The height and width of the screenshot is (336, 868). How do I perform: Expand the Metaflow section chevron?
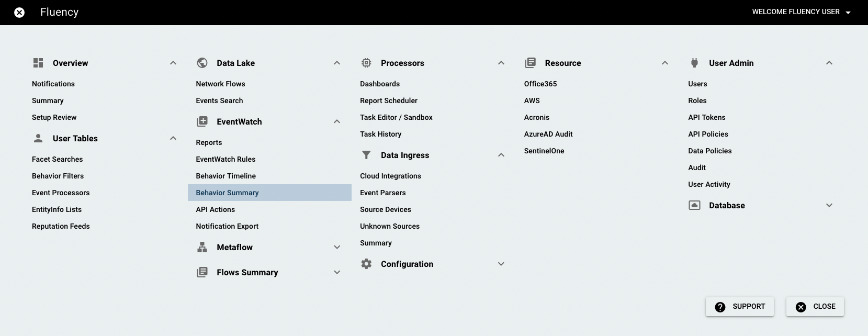[337, 247]
